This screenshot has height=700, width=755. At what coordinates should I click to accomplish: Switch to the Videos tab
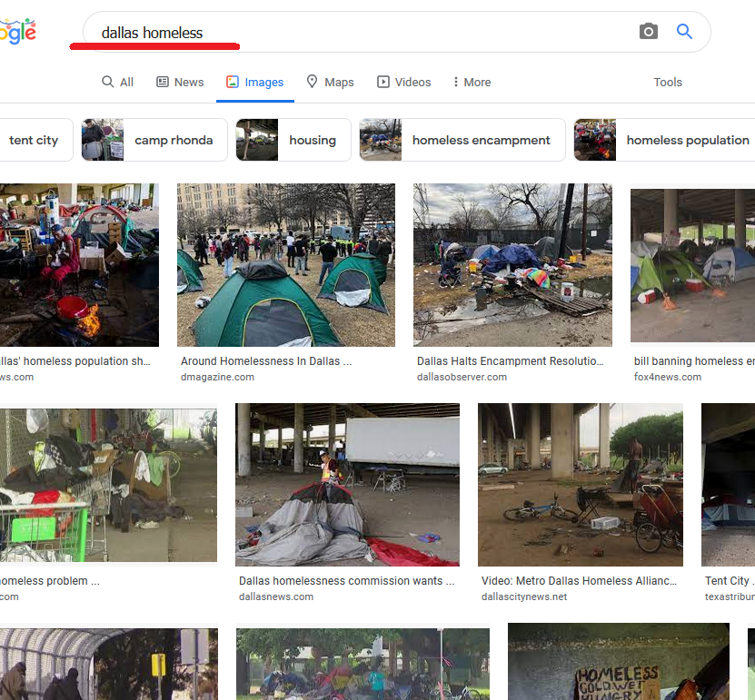click(403, 82)
